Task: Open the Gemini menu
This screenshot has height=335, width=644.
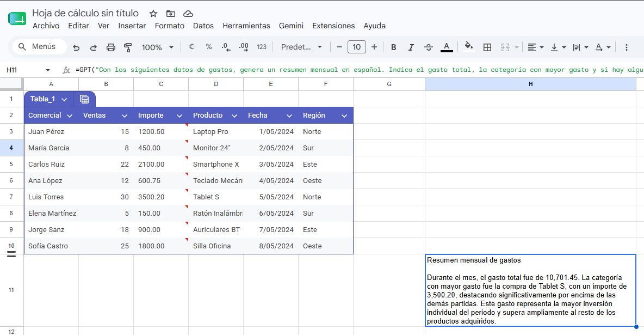Action: 291,26
